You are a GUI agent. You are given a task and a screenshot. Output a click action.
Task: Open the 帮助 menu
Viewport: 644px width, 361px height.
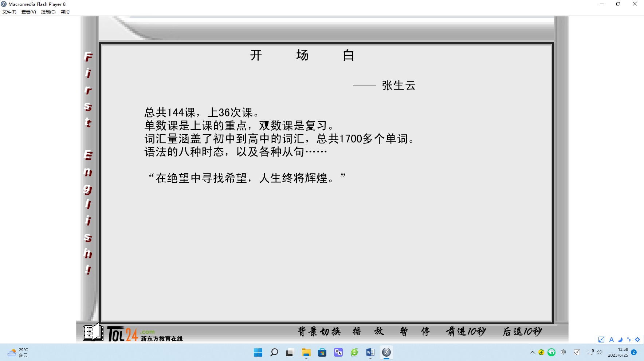[65, 12]
